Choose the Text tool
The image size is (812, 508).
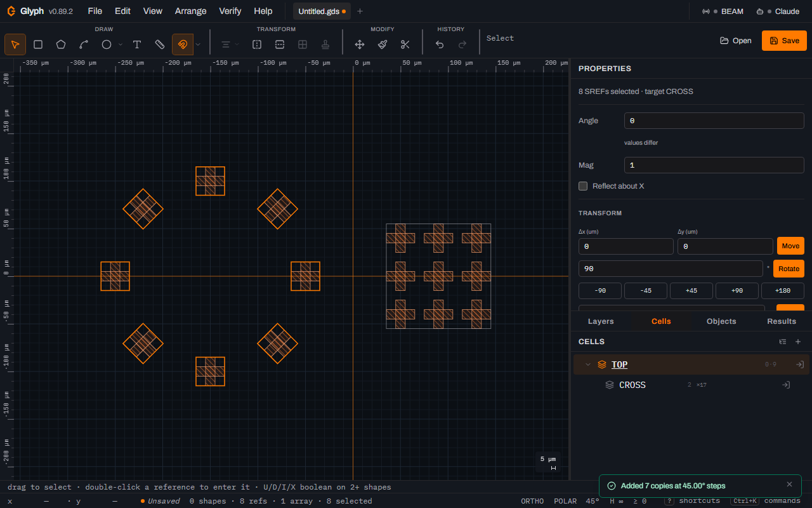(137, 44)
